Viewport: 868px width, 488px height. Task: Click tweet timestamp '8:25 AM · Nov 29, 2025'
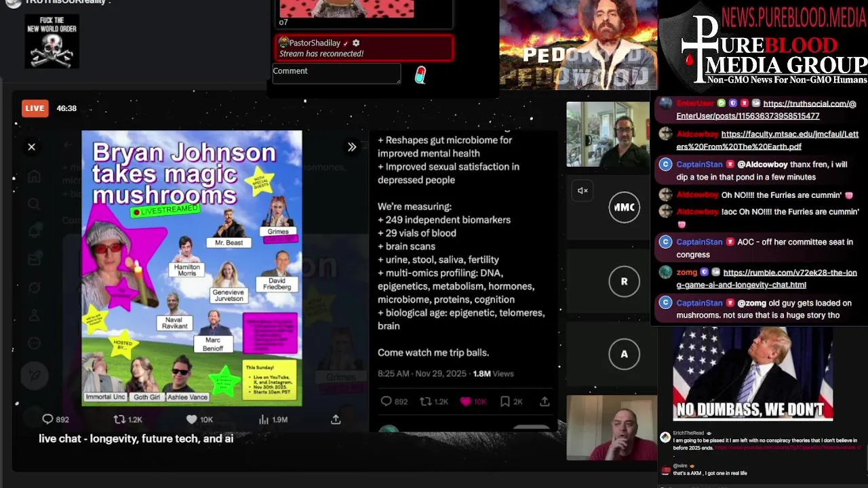(x=423, y=373)
